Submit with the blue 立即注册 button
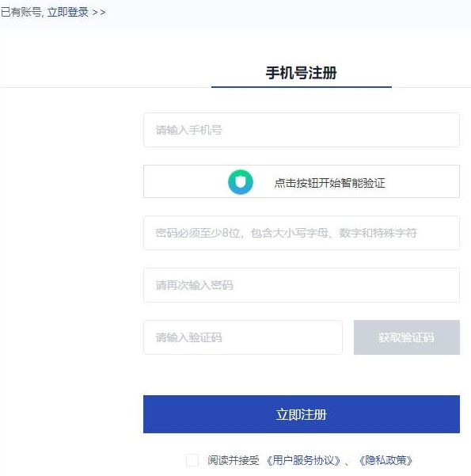 tap(302, 414)
